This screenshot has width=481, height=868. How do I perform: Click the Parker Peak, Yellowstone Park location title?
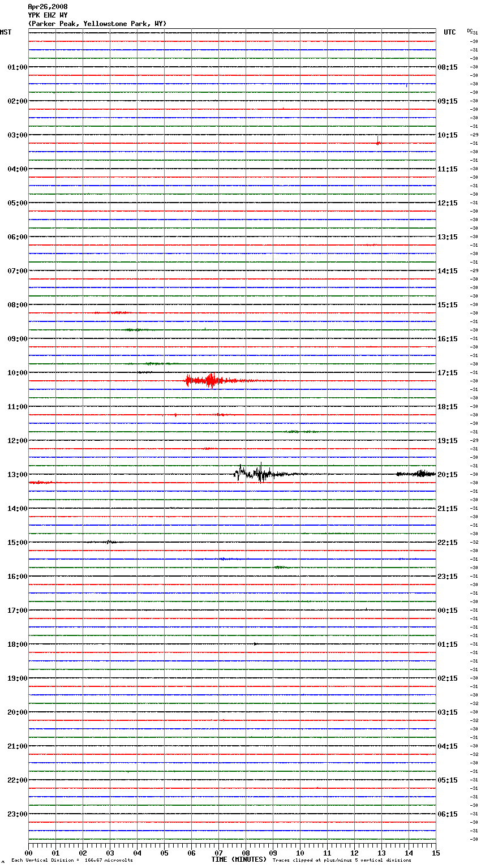[x=97, y=24]
